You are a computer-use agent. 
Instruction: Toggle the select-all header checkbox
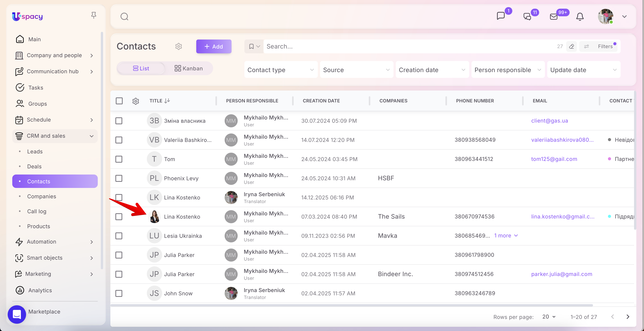[x=119, y=101]
